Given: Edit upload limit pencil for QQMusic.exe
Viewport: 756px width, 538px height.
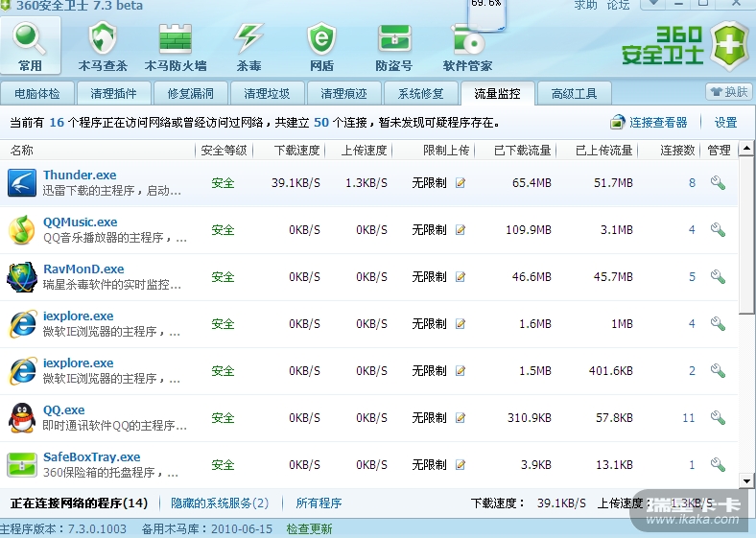Looking at the screenshot, I should pos(461,230).
